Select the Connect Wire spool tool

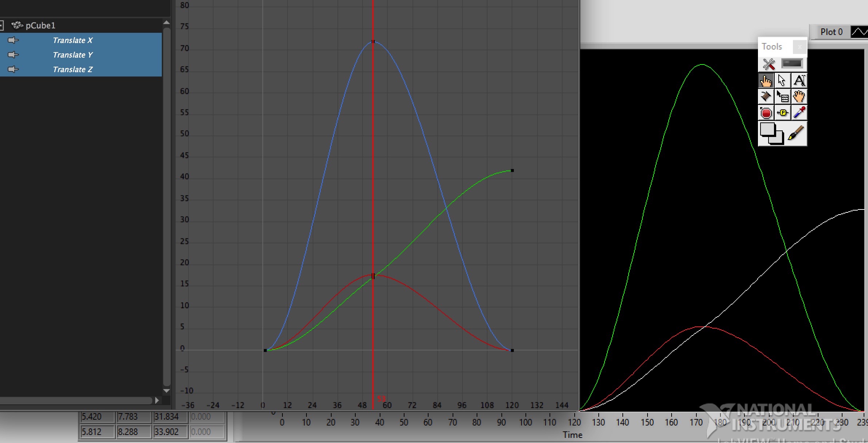click(766, 97)
